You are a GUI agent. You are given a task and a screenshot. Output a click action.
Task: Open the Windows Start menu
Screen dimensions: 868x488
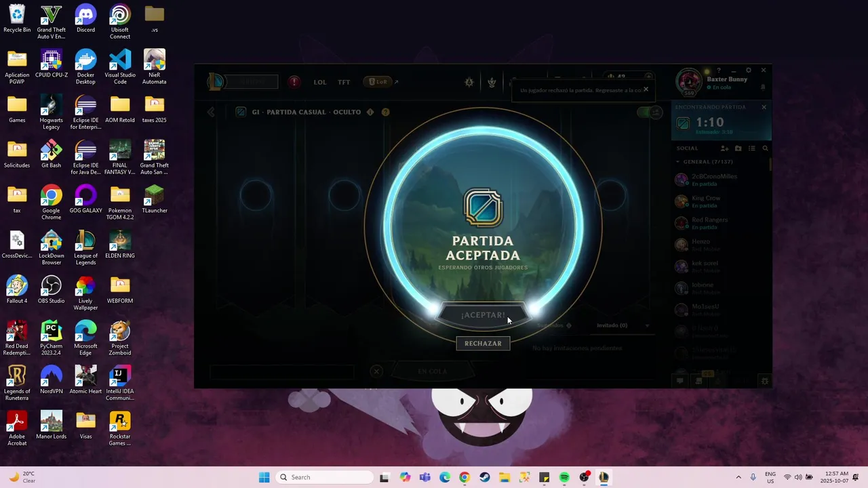click(264, 477)
